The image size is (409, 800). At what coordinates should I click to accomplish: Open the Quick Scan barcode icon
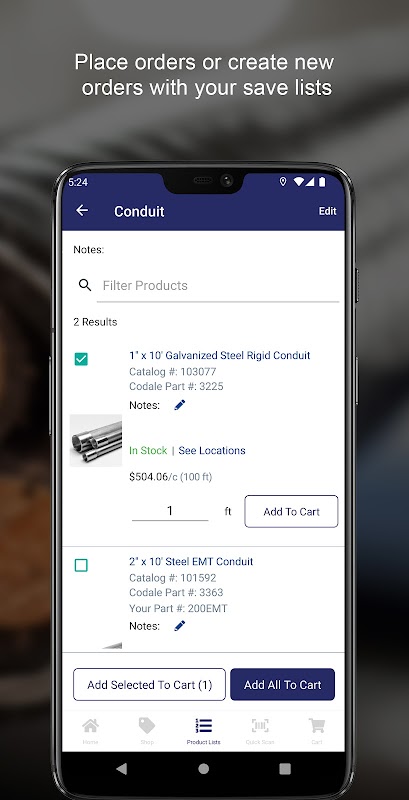pyautogui.click(x=260, y=726)
